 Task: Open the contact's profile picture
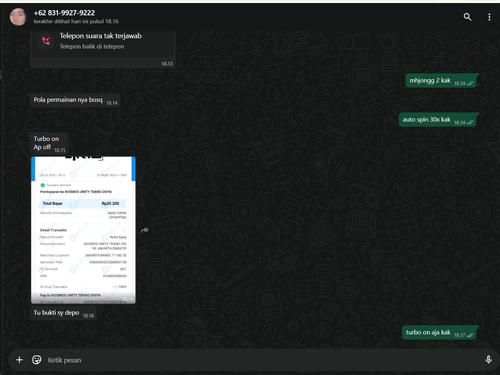point(18,17)
